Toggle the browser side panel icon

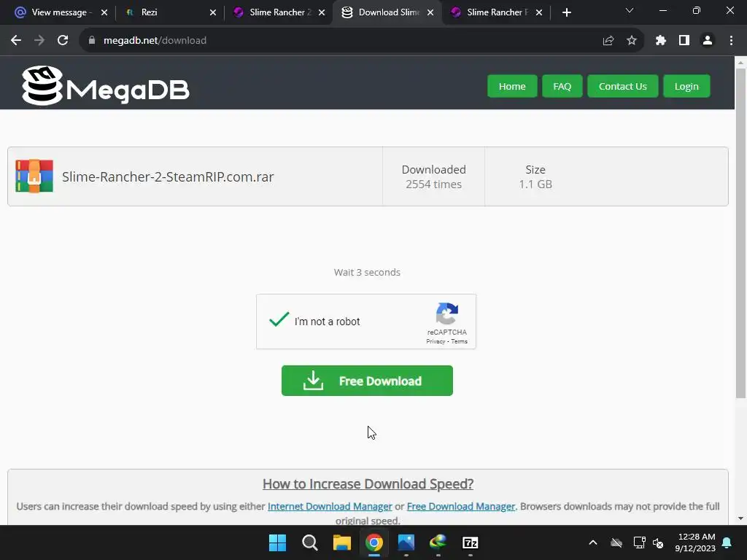point(684,41)
